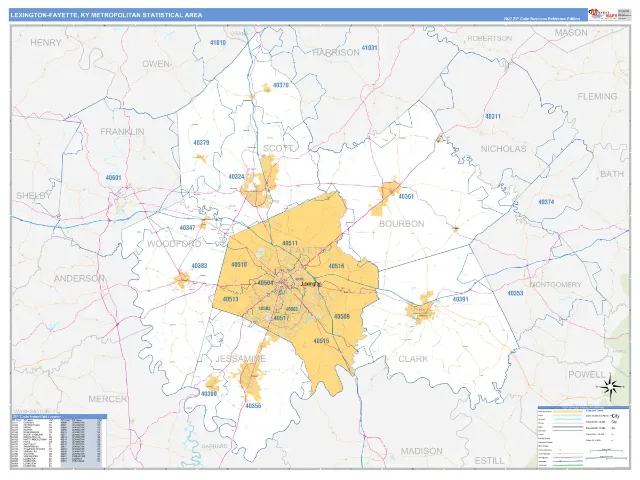Screen dimensions: 640x480
Task: Click ZIP code 40515
Action: [x=321, y=340]
